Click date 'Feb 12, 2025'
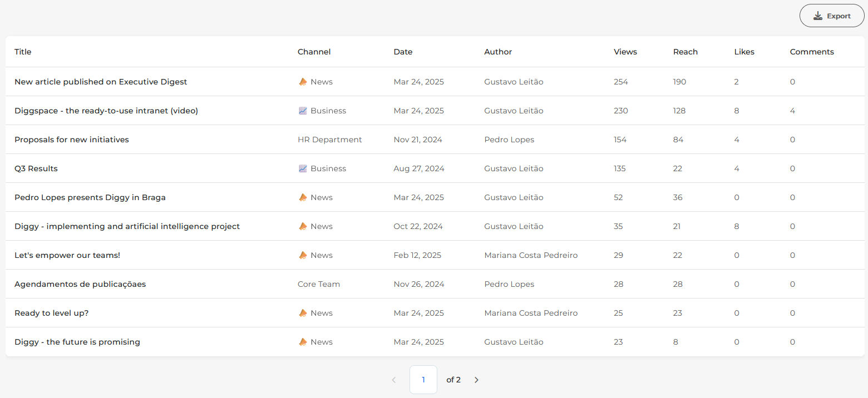Screen dimensions: 868x398 pyautogui.click(x=417, y=255)
